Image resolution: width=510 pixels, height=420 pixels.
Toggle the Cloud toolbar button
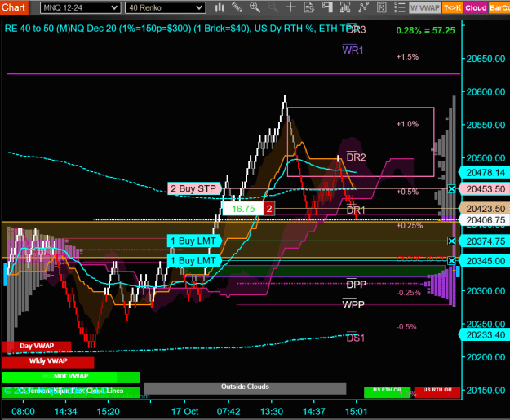point(476,8)
